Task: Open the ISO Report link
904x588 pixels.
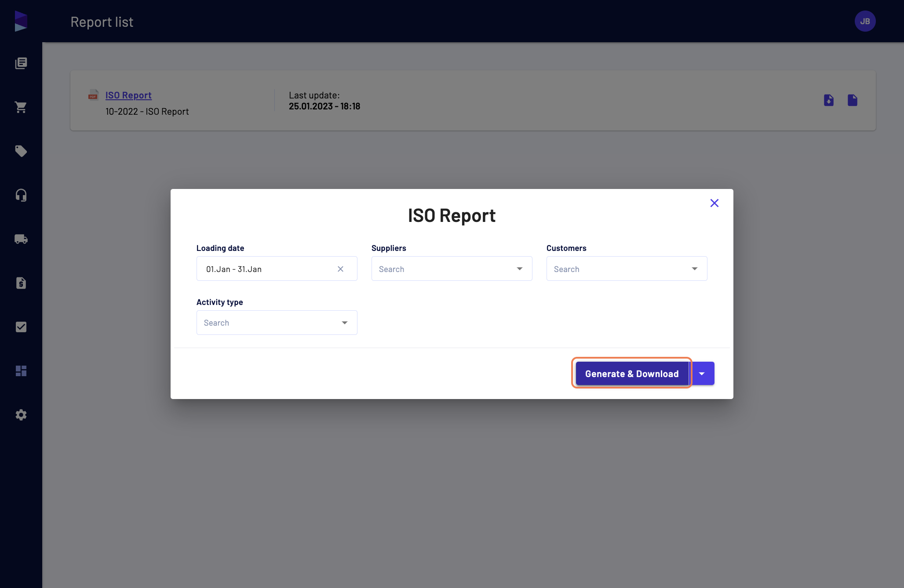Action: (x=128, y=95)
